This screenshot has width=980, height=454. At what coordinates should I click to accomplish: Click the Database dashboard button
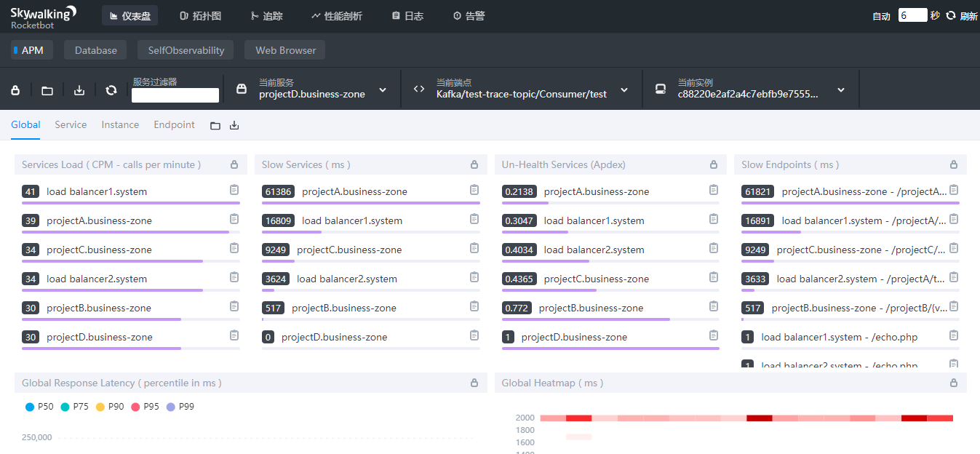95,50
